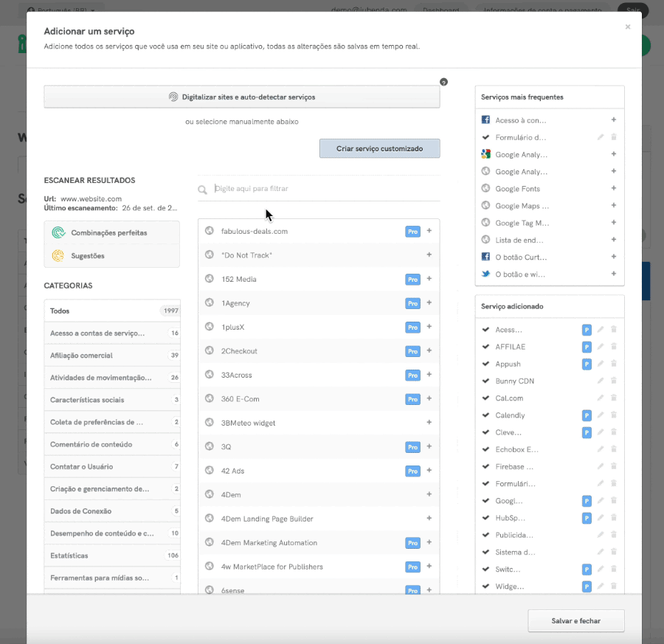Click the trash icon for Bunny CDN
Image resolution: width=664 pixels, height=644 pixels.
point(614,381)
